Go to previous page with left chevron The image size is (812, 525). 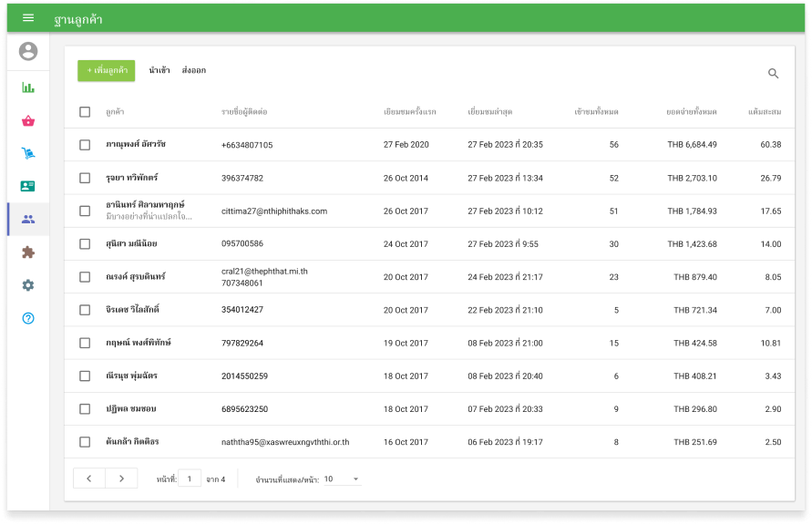(x=89, y=479)
